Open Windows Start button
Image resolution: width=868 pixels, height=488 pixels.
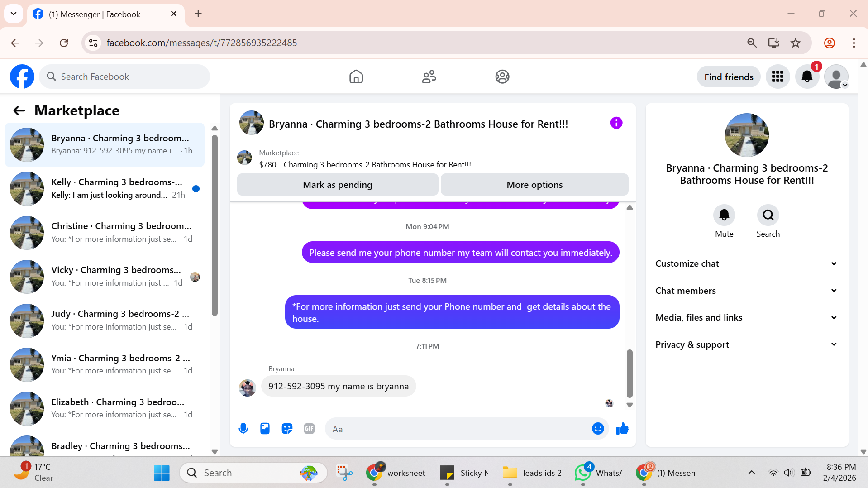(x=162, y=473)
